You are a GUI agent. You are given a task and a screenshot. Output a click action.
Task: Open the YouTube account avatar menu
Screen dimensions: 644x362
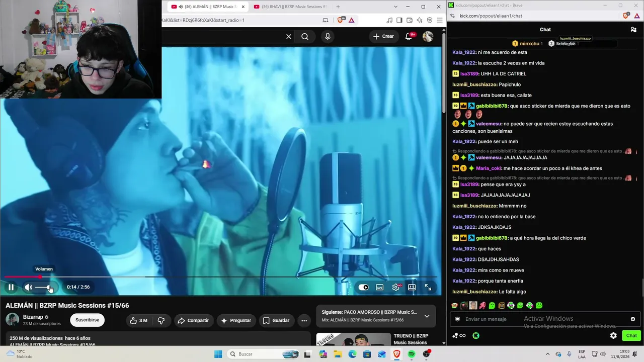click(428, 36)
